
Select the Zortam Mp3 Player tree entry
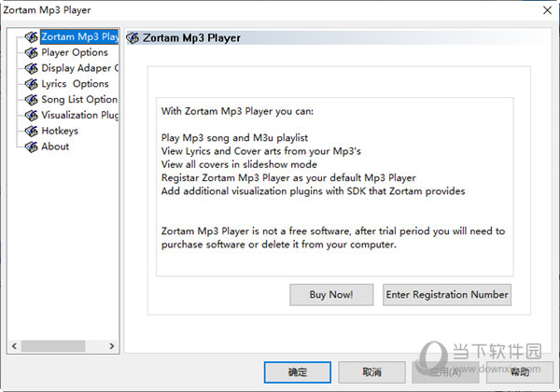click(79, 36)
